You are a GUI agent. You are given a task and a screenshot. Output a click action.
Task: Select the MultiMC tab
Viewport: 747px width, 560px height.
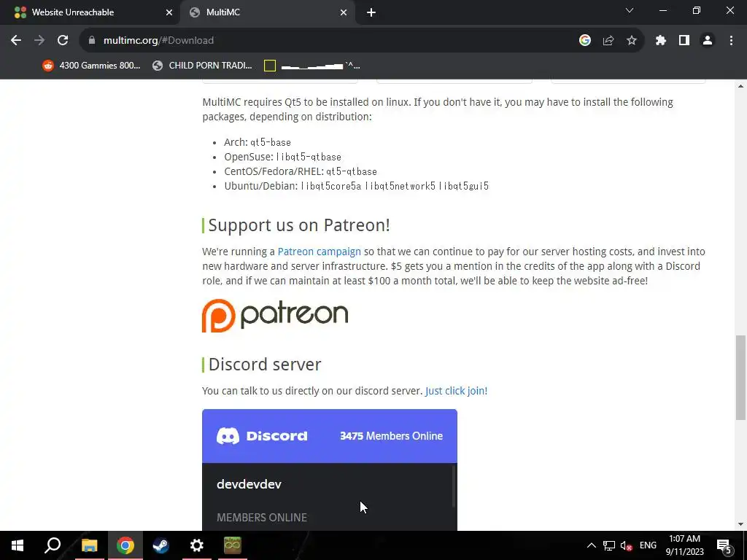267,13
